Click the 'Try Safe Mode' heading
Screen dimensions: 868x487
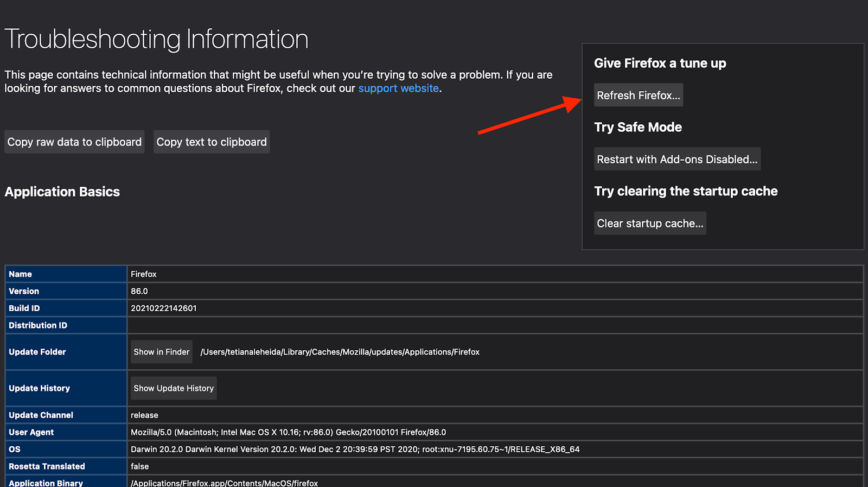pyautogui.click(x=638, y=127)
